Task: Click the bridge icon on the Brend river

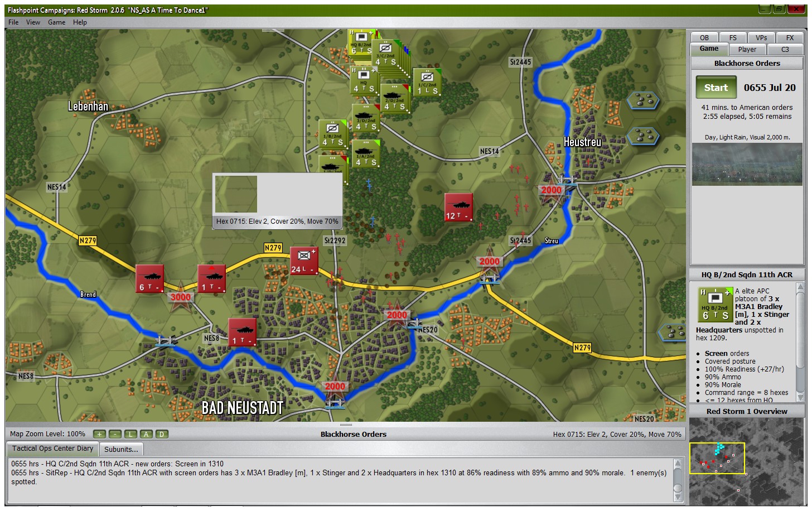Action: click(x=166, y=340)
